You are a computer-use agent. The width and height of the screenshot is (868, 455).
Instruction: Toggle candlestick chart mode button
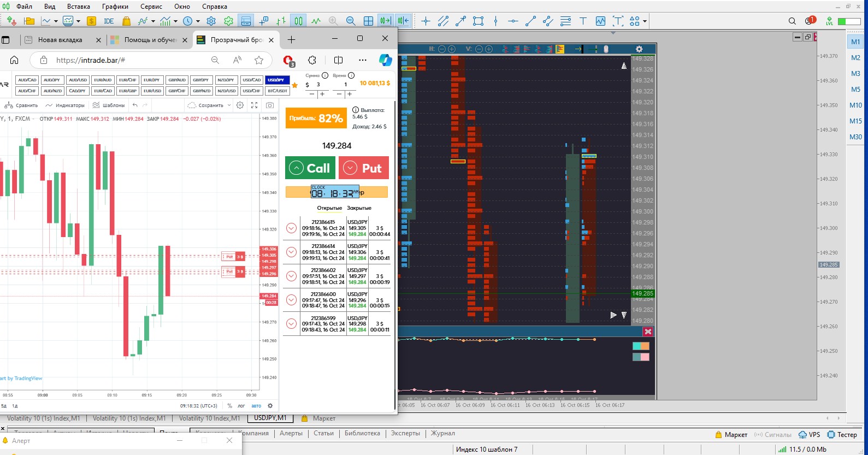click(298, 21)
